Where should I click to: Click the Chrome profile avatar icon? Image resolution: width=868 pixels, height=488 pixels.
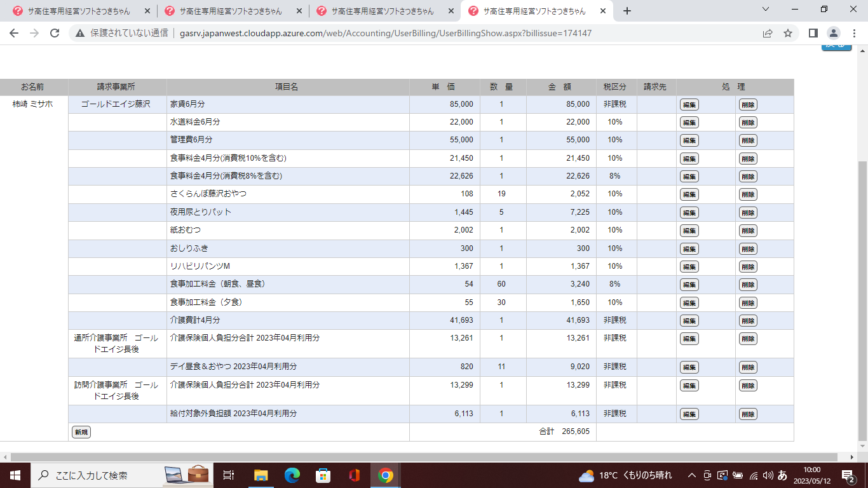(x=833, y=33)
